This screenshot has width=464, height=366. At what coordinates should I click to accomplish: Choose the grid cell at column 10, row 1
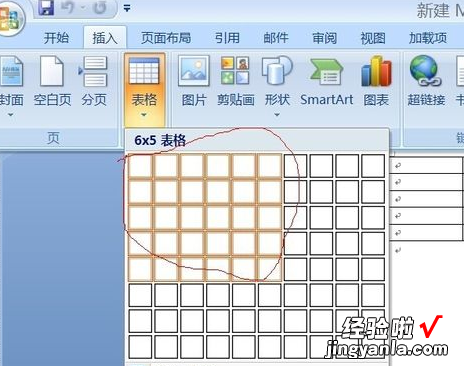(x=373, y=166)
